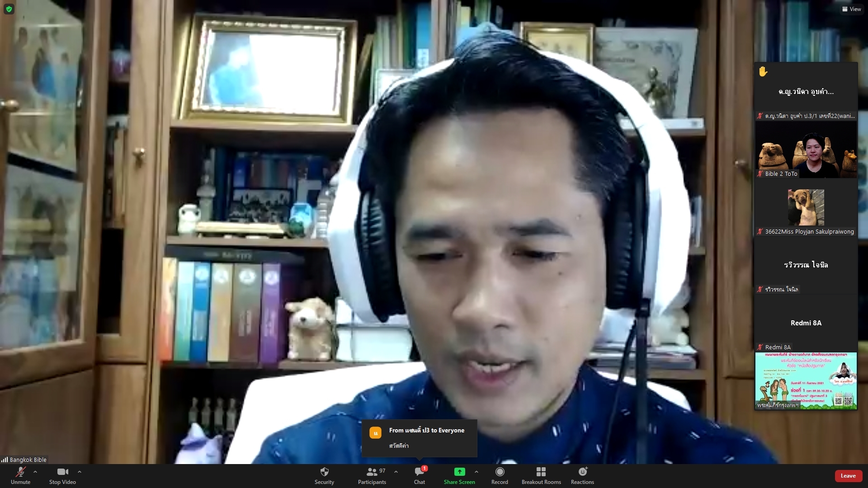Screen dimensions: 868x488
Task: Open video options arrow next to Stop Video
Action: pyautogui.click(x=80, y=472)
